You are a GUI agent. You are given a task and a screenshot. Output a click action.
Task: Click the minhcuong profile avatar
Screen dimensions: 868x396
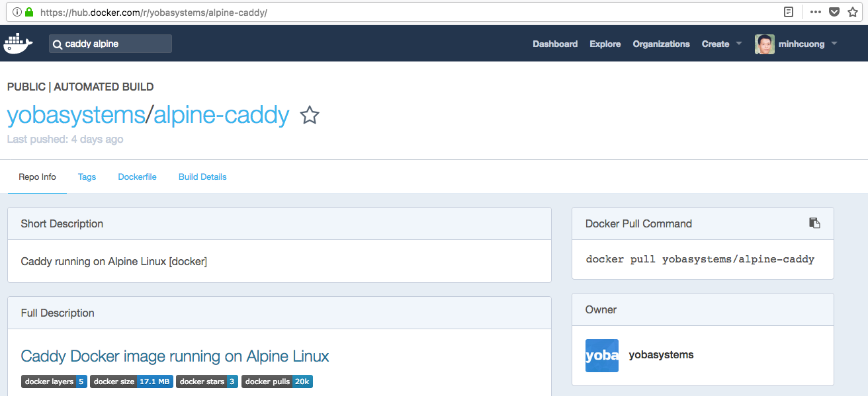click(765, 44)
